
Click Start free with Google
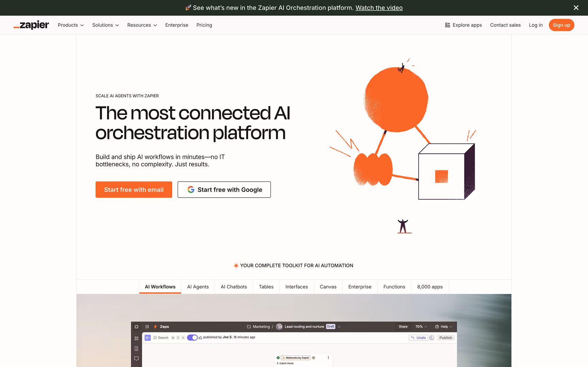224,189
